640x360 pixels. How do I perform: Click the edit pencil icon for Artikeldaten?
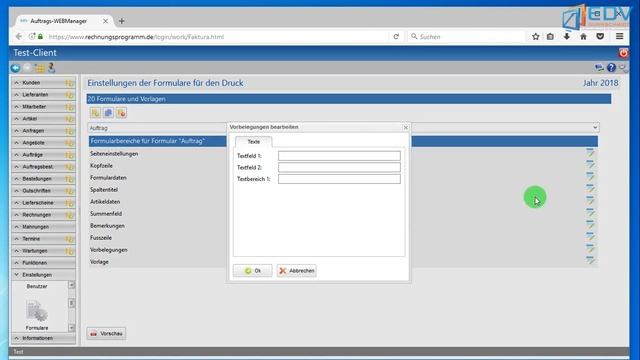tap(590, 201)
